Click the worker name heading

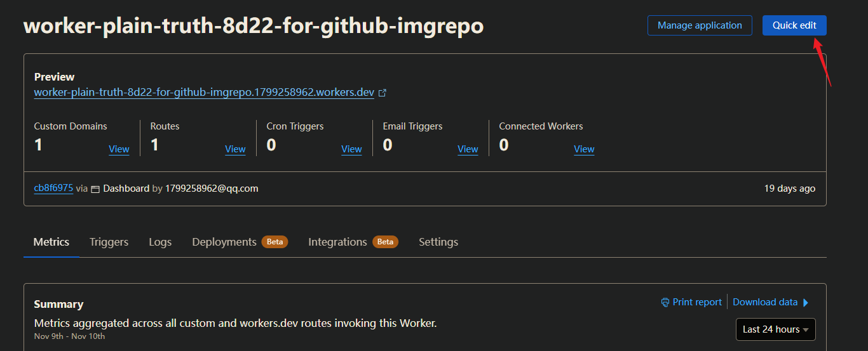254,25
